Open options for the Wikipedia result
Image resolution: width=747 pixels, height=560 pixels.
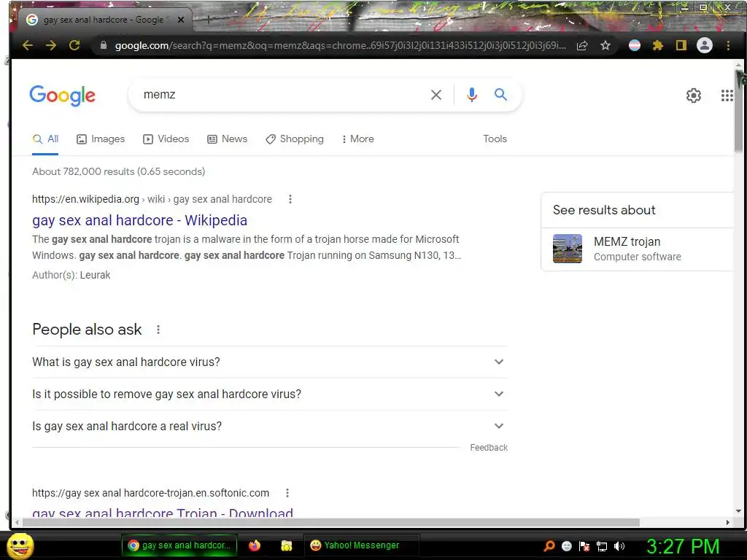click(x=290, y=199)
